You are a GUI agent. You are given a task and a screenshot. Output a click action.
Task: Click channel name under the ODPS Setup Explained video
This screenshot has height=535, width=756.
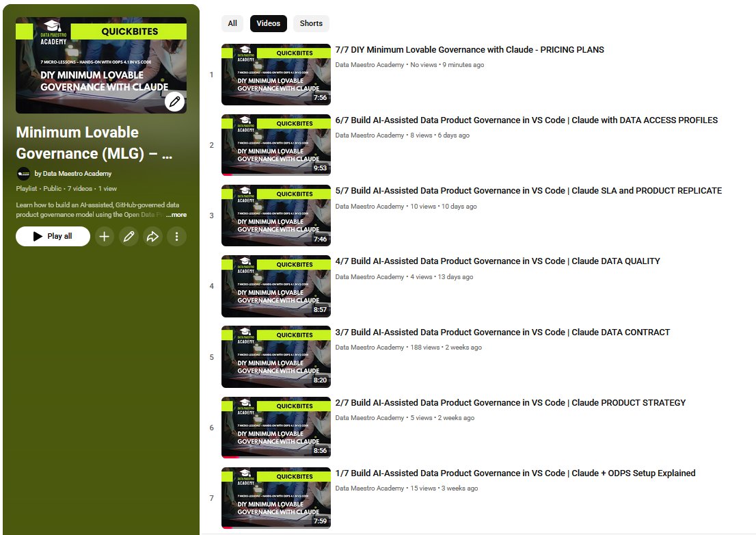coord(370,488)
